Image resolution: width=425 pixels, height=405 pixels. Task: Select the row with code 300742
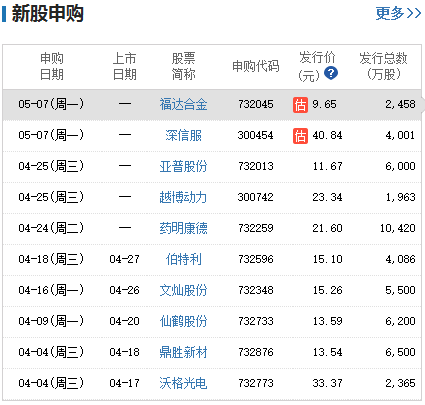(x=212, y=198)
